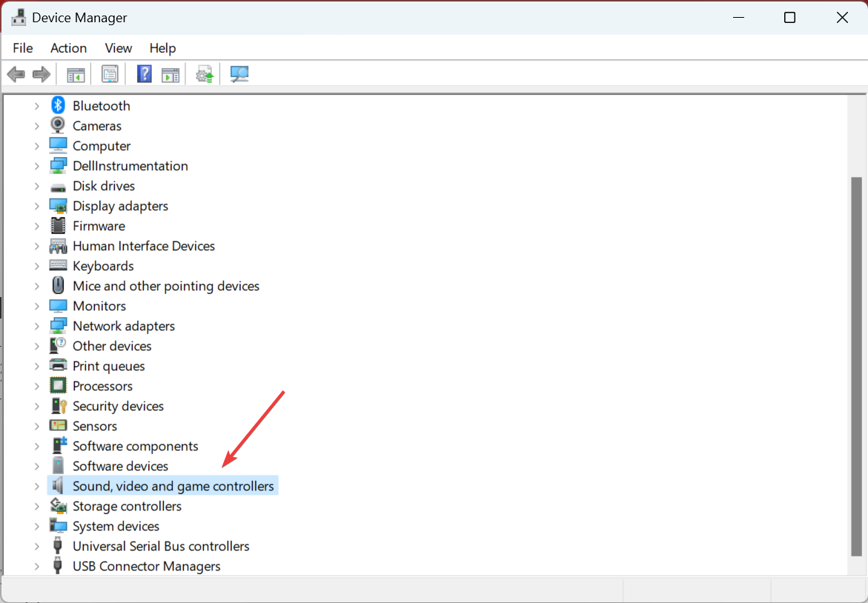Click the Processors icon
Screen dimensions: 868x603
pyautogui.click(x=58, y=386)
